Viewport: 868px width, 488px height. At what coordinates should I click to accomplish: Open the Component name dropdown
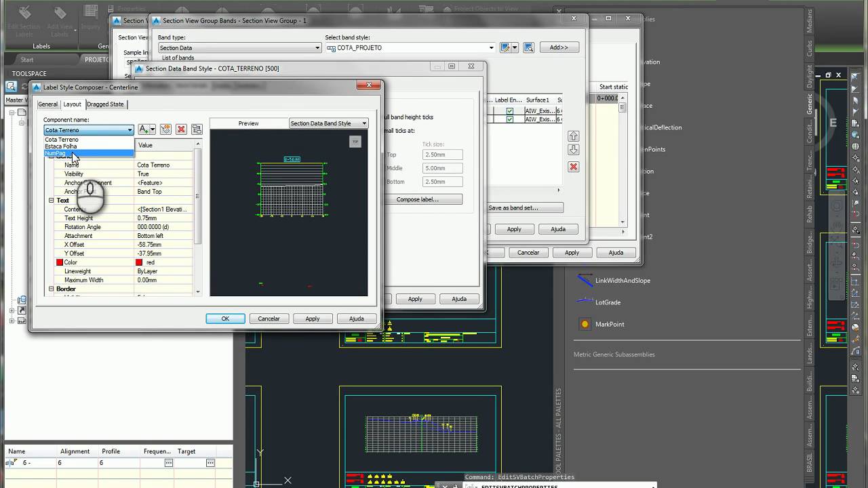pos(89,130)
